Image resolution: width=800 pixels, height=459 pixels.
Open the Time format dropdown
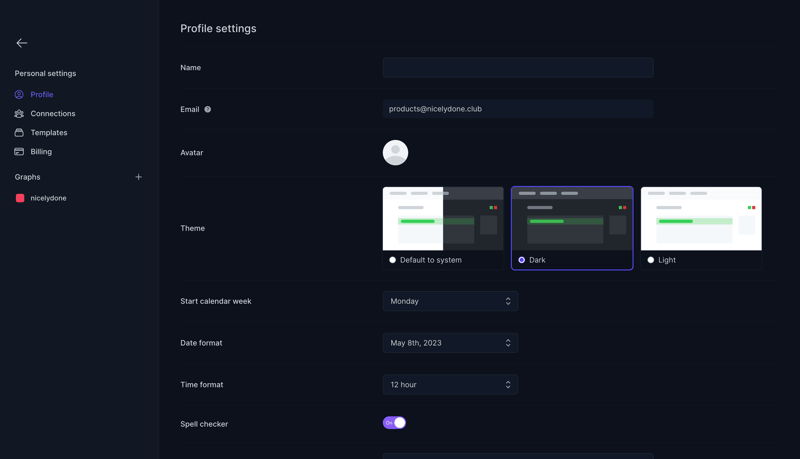pyautogui.click(x=450, y=385)
